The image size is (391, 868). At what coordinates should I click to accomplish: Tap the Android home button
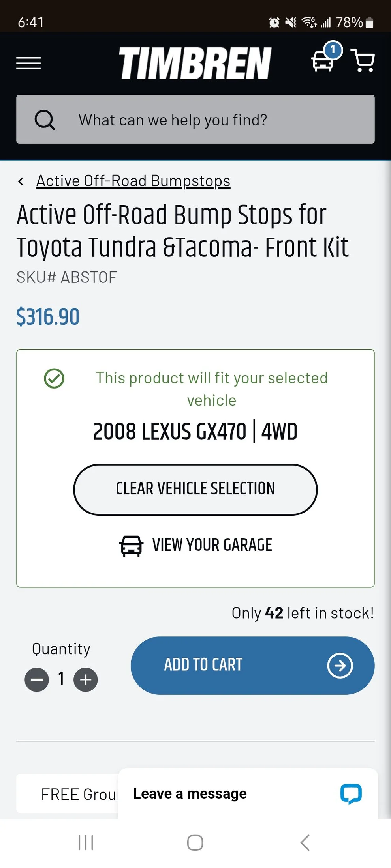(195, 843)
